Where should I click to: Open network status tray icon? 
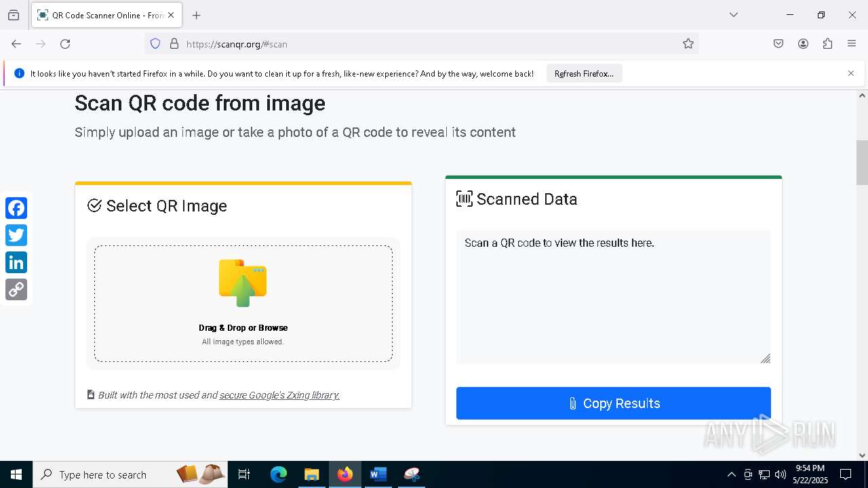[764, 474]
